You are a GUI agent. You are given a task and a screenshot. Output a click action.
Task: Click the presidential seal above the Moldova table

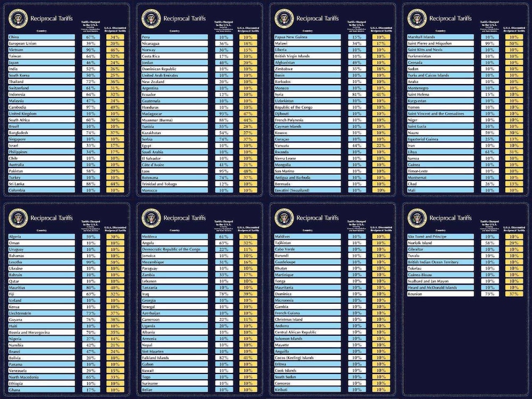(x=151, y=218)
